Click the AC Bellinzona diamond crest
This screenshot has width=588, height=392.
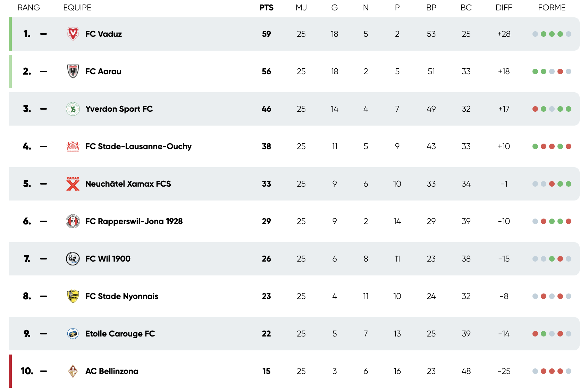coord(73,371)
